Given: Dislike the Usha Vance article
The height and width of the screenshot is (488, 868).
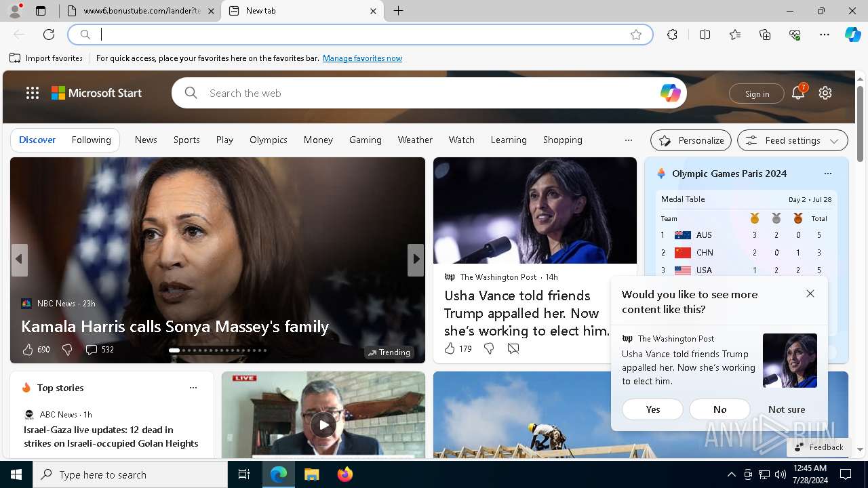Looking at the screenshot, I should 489,348.
